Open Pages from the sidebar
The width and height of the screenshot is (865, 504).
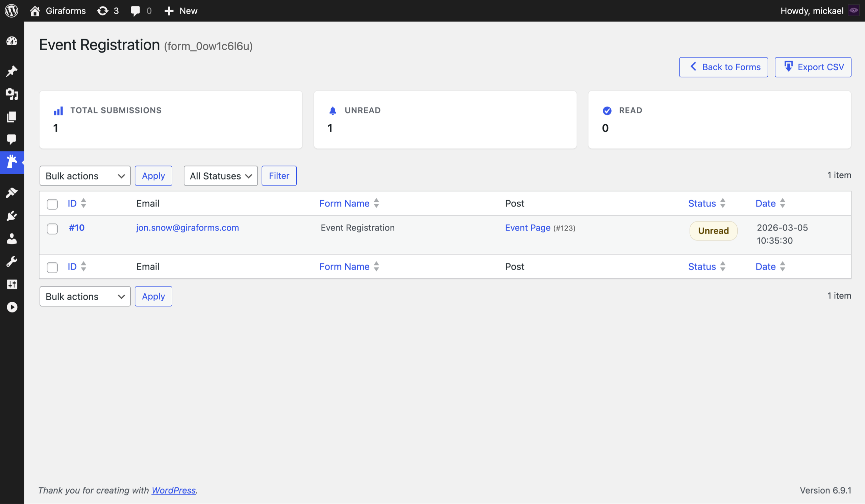[x=12, y=117]
